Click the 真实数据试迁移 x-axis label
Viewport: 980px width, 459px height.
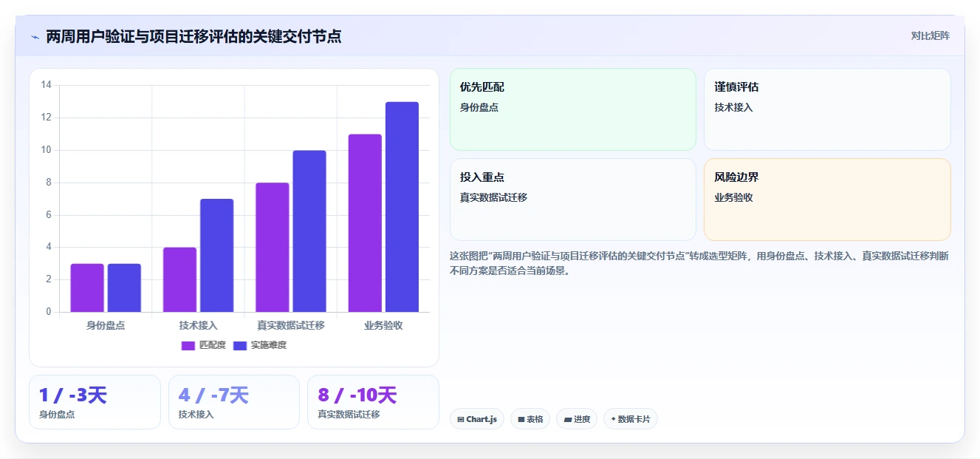click(291, 325)
